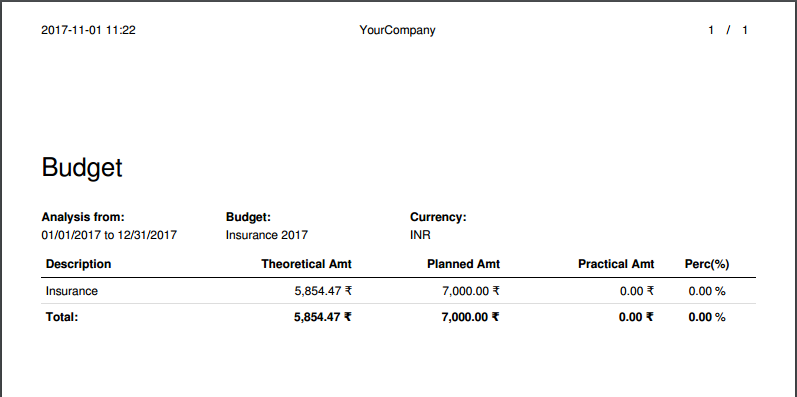Click the Budget report title

point(82,168)
